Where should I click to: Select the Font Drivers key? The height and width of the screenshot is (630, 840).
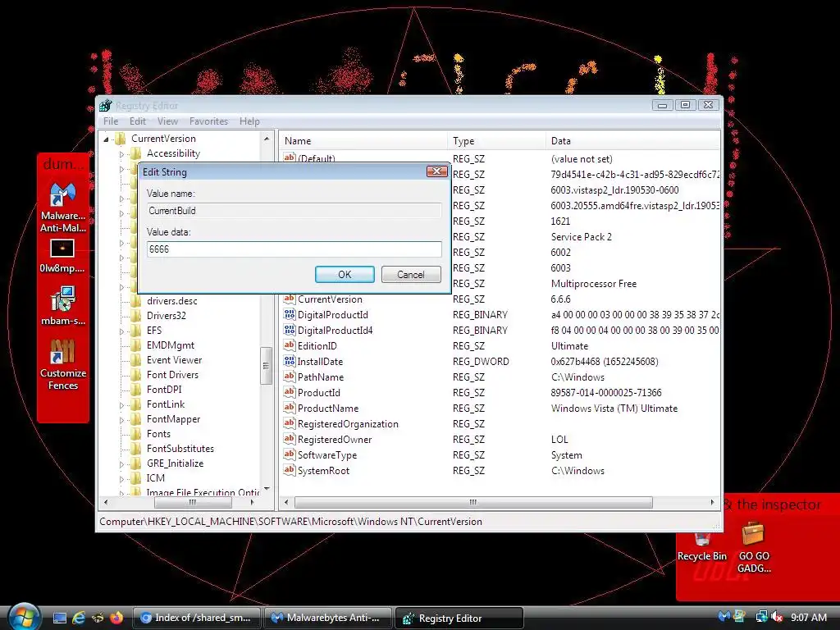click(172, 374)
